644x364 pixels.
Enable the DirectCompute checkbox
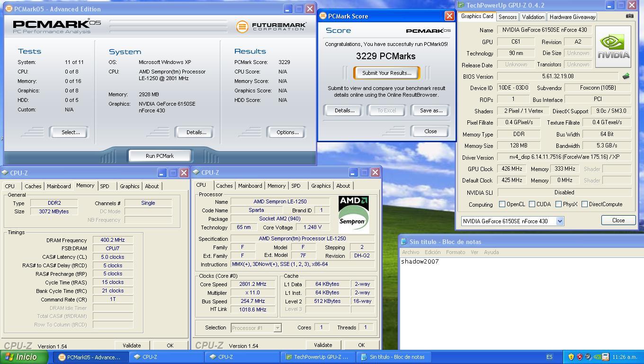pos(584,204)
